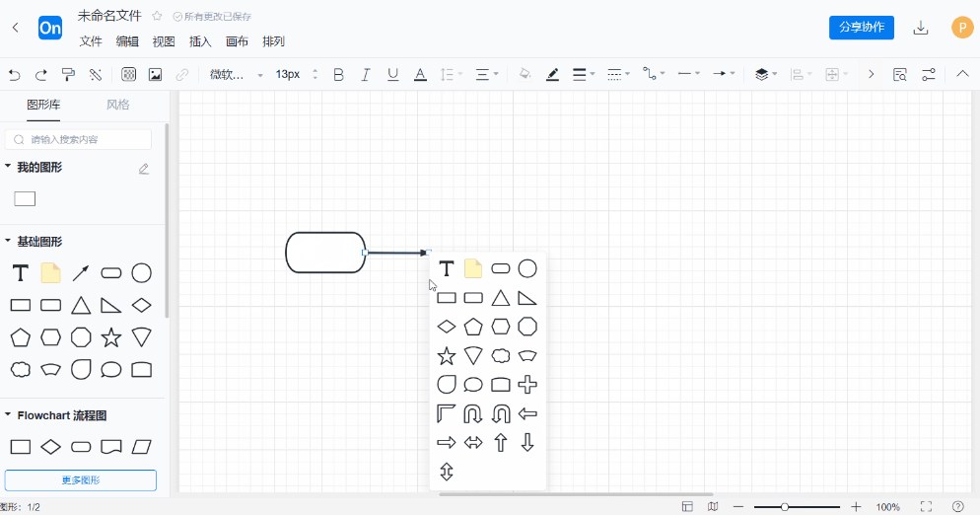Open the text alignment dropdown
Viewport: 980px width, 516px height.
[x=487, y=75]
